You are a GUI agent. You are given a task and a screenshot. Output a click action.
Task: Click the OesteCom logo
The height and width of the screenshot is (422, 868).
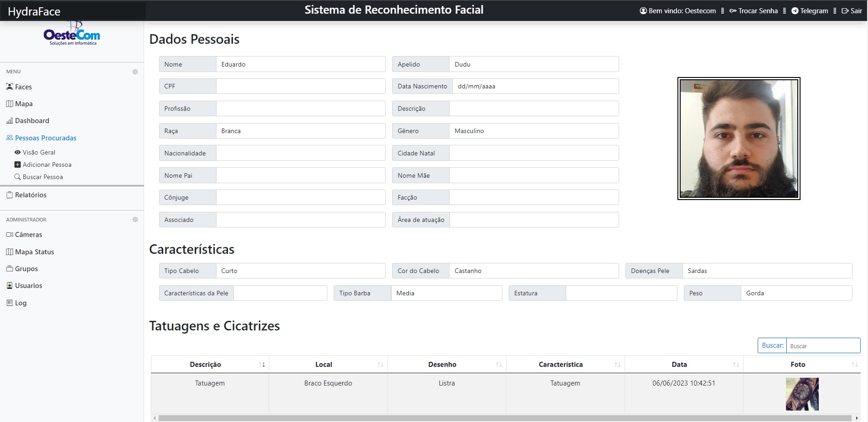click(x=72, y=33)
